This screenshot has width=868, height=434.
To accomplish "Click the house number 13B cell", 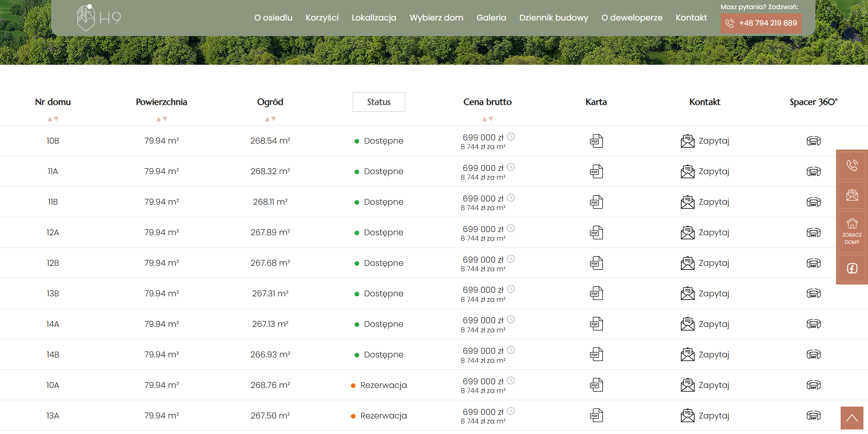I will (x=53, y=294).
